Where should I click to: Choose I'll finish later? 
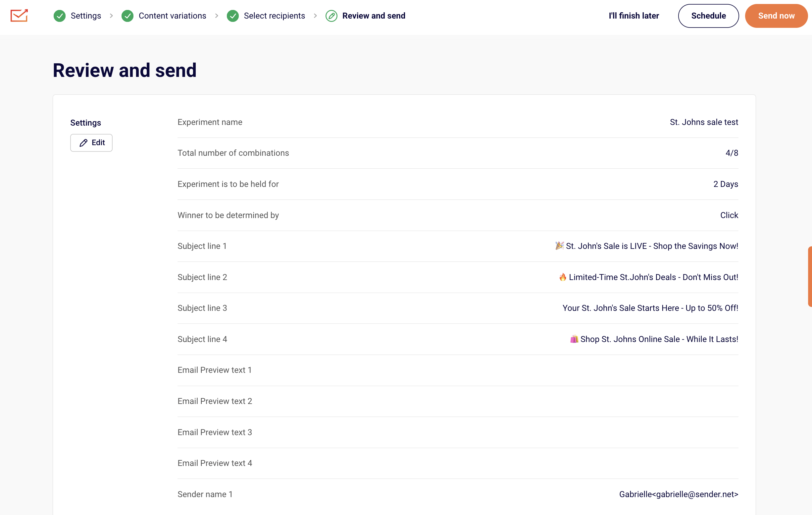[x=634, y=16]
